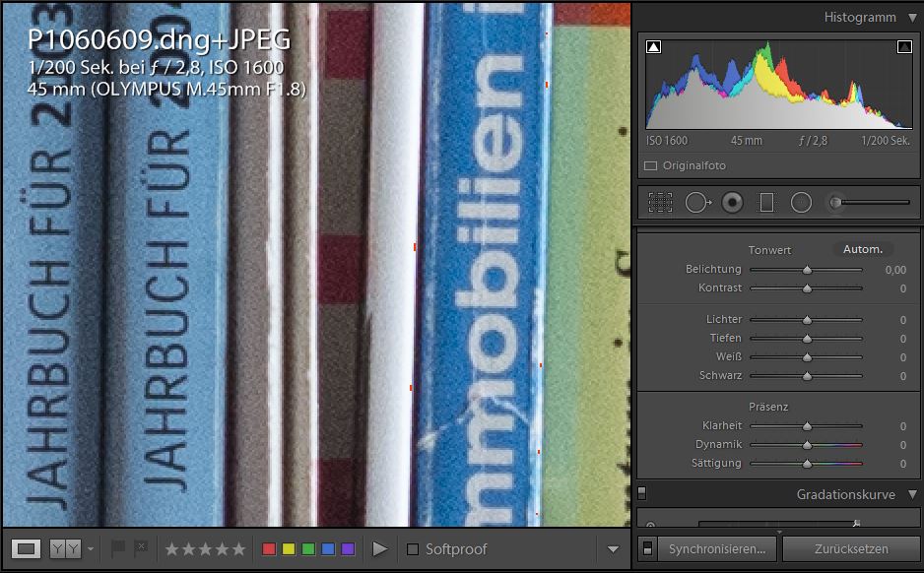The height and width of the screenshot is (573, 924).
Task: Click the Sättigung slider handle
Action: [x=807, y=464]
